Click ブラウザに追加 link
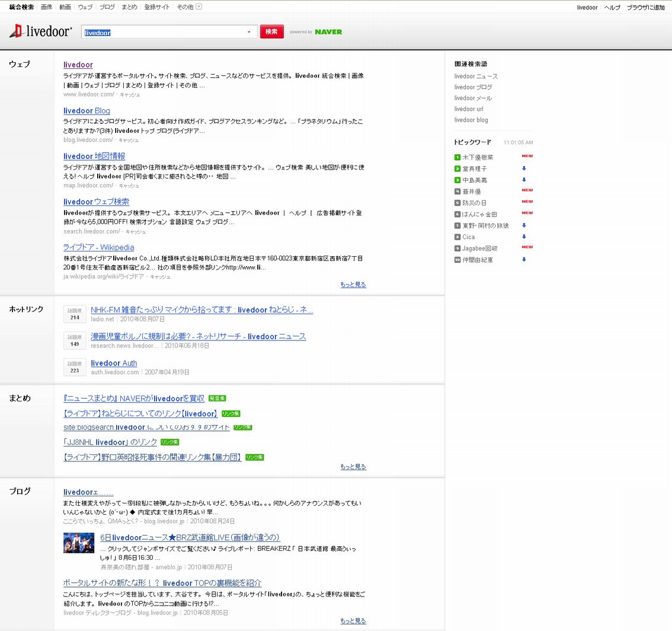This screenshot has height=631, width=672. pos(645,7)
